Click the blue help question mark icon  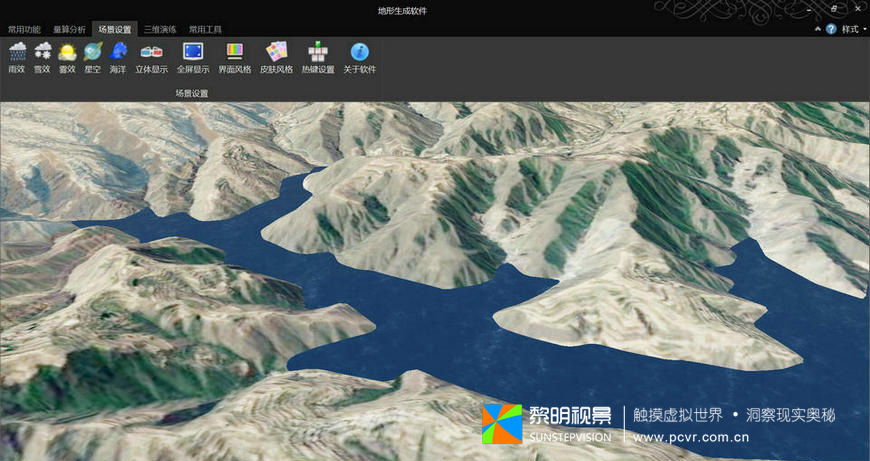[x=831, y=30]
